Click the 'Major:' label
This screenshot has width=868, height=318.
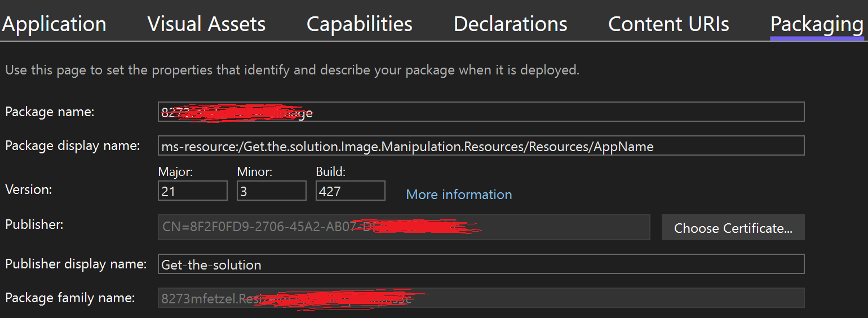(175, 171)
